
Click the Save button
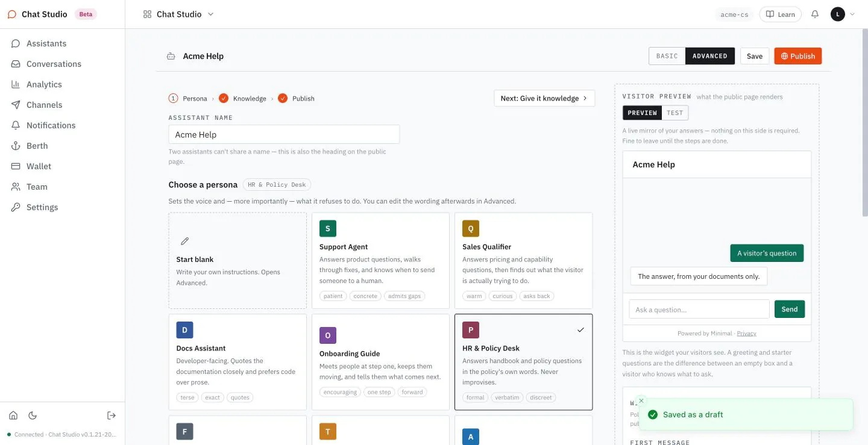tap(755, 56)
